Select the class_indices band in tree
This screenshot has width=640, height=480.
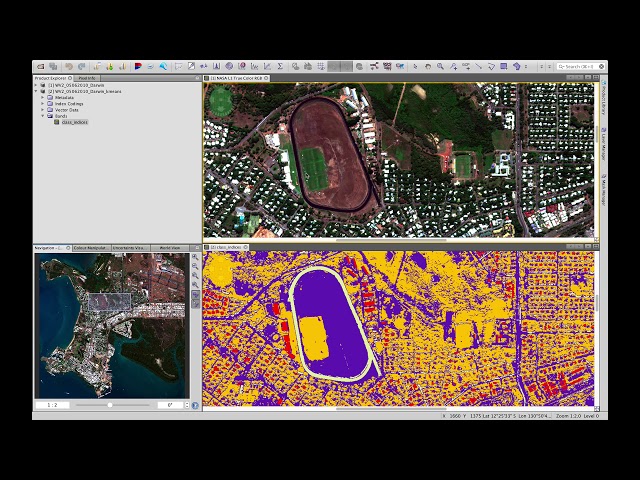coord(74,122)
